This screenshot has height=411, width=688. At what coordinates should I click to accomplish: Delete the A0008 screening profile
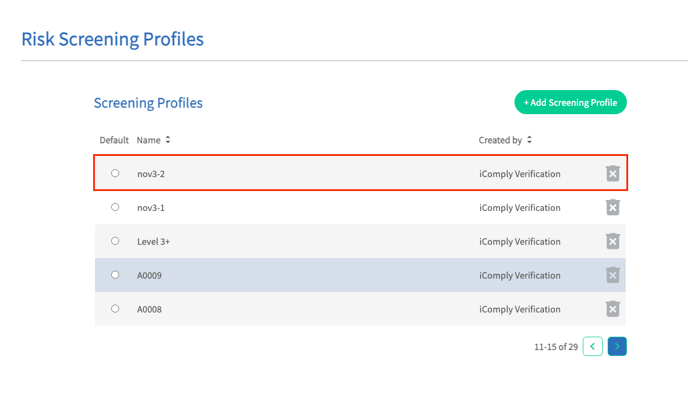tap(613, 309)
